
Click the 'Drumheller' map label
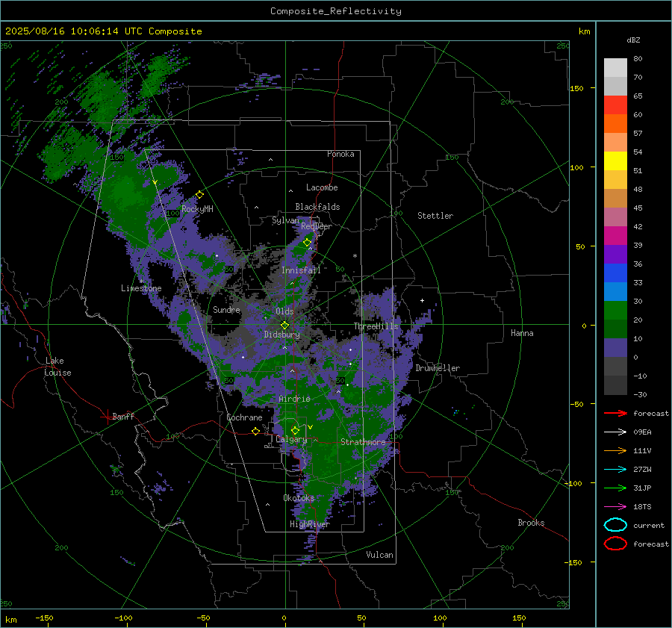(x=438, y=368)
